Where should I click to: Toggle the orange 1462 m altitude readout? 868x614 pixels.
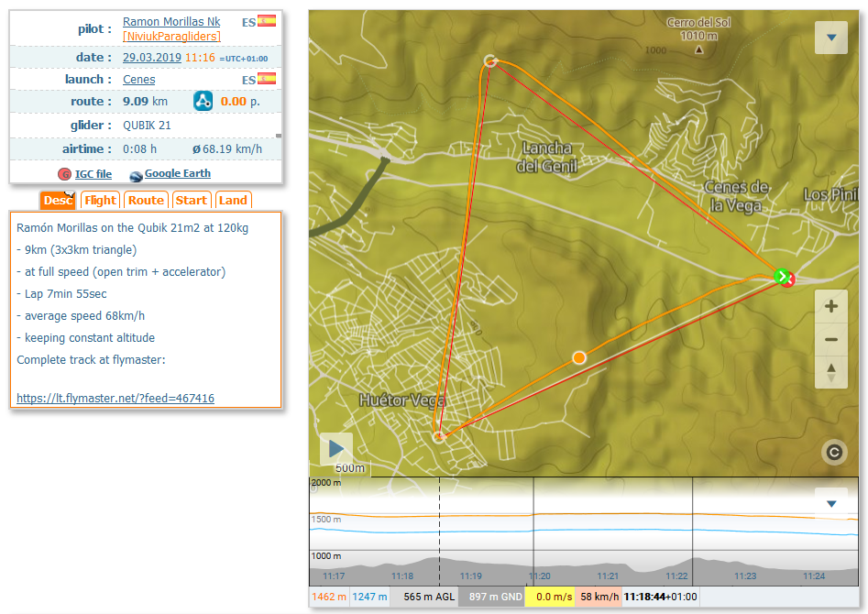pos(329,597)
